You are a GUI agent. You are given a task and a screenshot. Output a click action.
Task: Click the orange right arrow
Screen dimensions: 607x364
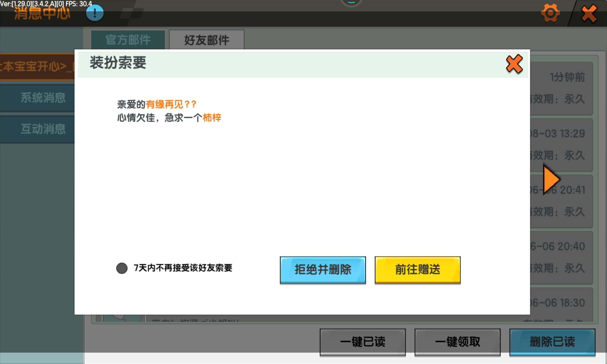coord(551,180)
